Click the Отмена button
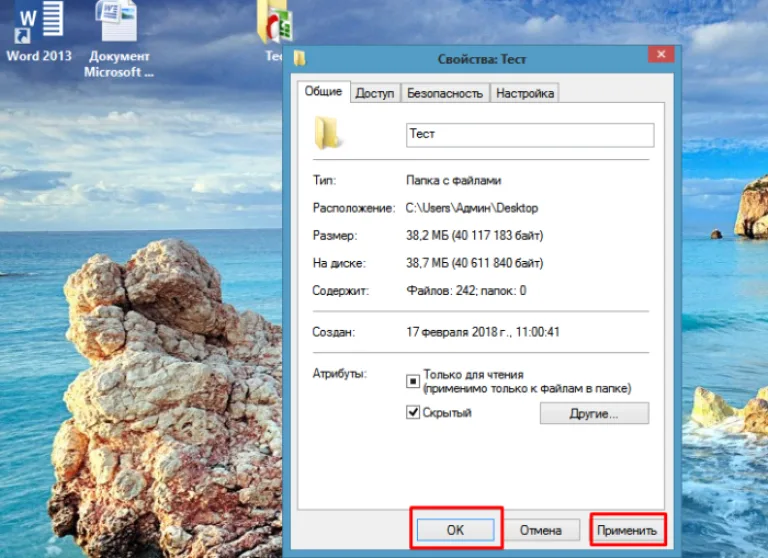The height and width of the screenshot is (558, 768). click(541, 530)
